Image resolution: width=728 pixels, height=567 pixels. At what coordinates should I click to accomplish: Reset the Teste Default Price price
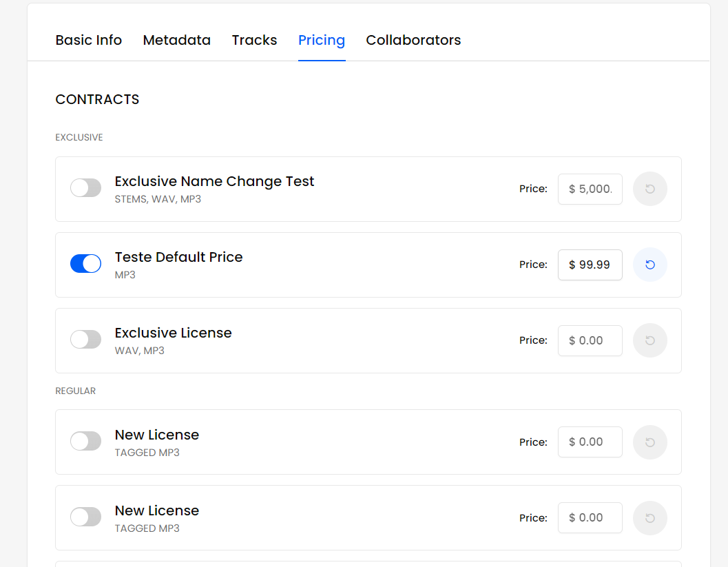[x=649, y=265]
